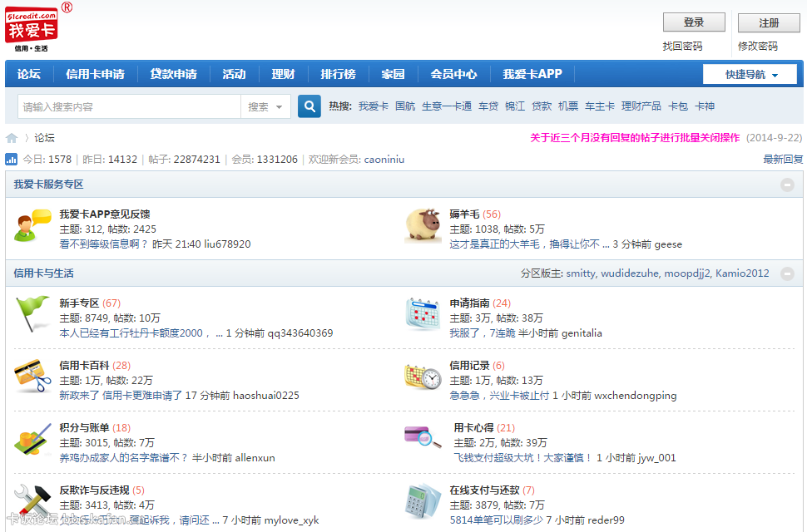
Task: Open moderator smitty profile
Action: [581, 273]
